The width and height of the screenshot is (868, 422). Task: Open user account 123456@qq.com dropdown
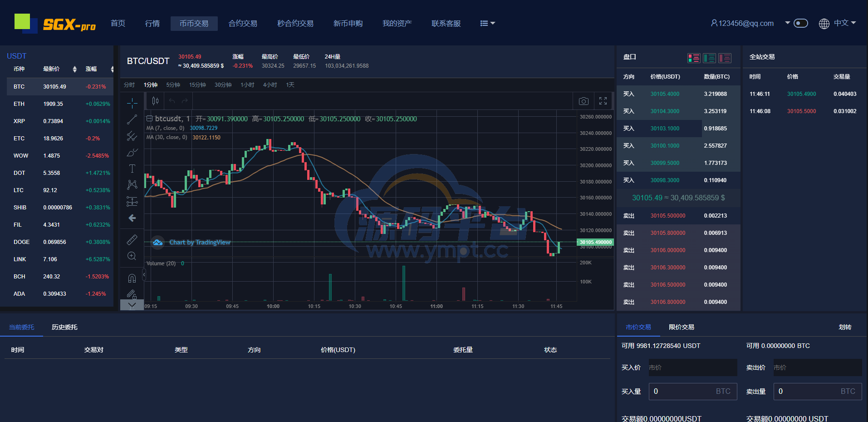tap(750, 23)
